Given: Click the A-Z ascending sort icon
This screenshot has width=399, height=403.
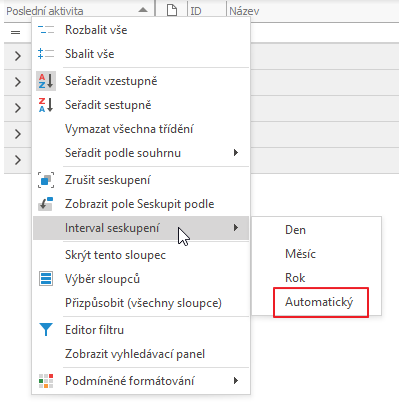Looking at the screenshot, I should click(46, 81).
